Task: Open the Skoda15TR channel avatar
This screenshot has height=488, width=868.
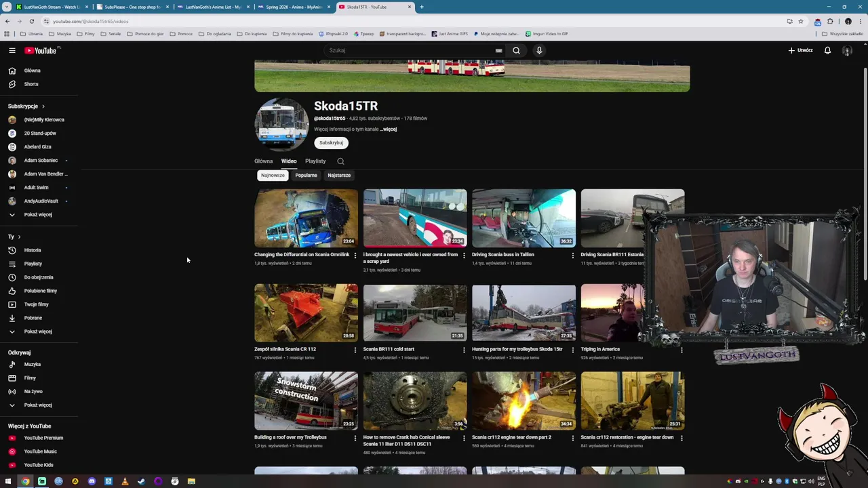Action: (x=281, y=125)
